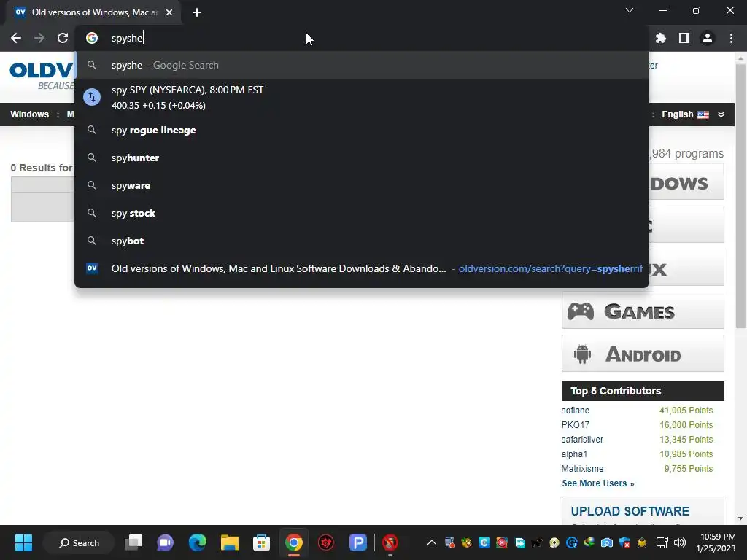This screenshot has height=560, width=747.
Task: Open the red prohibited-sign app in taskbar
Action: pos(390,542)
